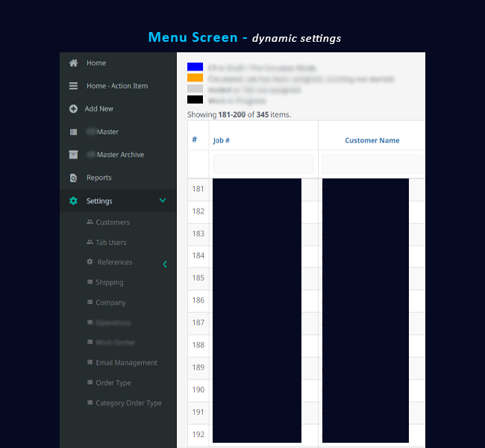The image size is (485, 448).
Task: Click the Job # filter input field
Action: pos(263,164)
